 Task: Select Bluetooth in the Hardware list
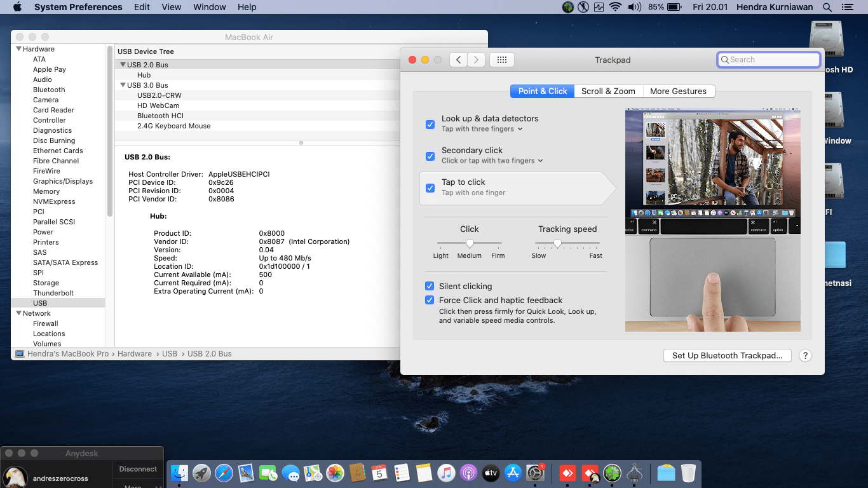click(49, 90)
